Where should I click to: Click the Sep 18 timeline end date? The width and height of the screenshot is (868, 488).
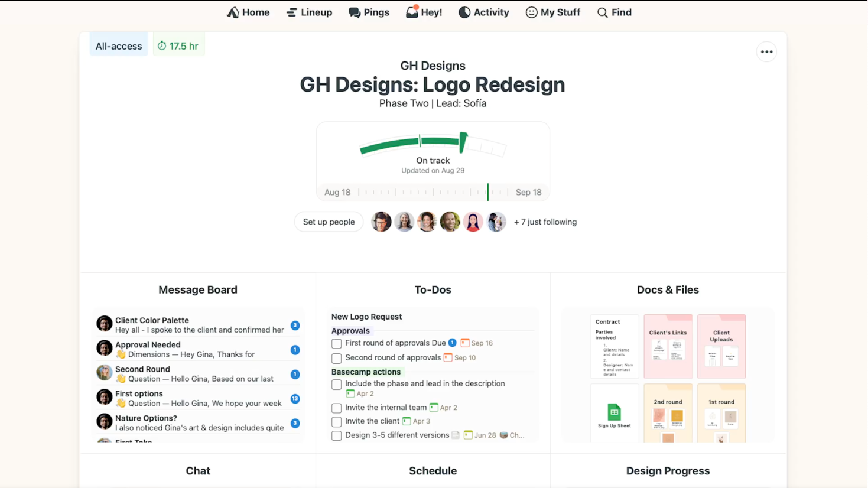[x=528, y=193]
